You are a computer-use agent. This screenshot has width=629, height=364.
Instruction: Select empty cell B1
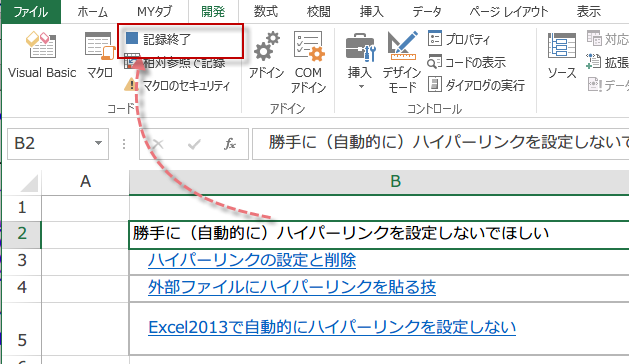379,208
